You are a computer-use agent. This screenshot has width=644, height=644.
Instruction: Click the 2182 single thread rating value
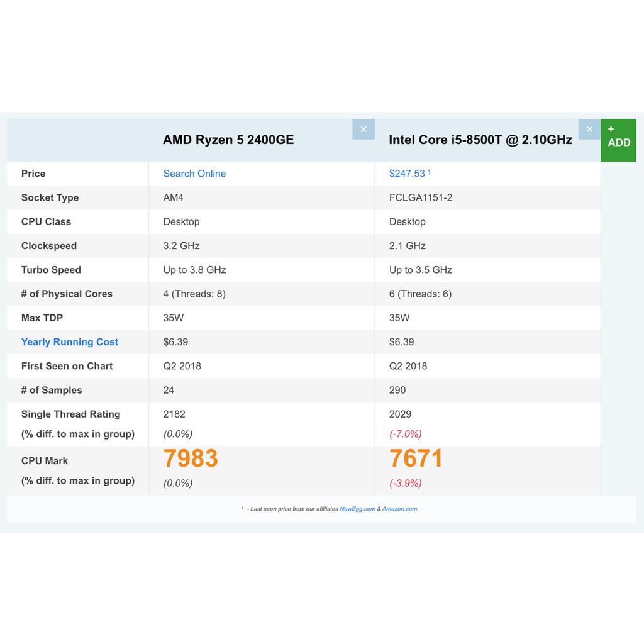[174, 414]
